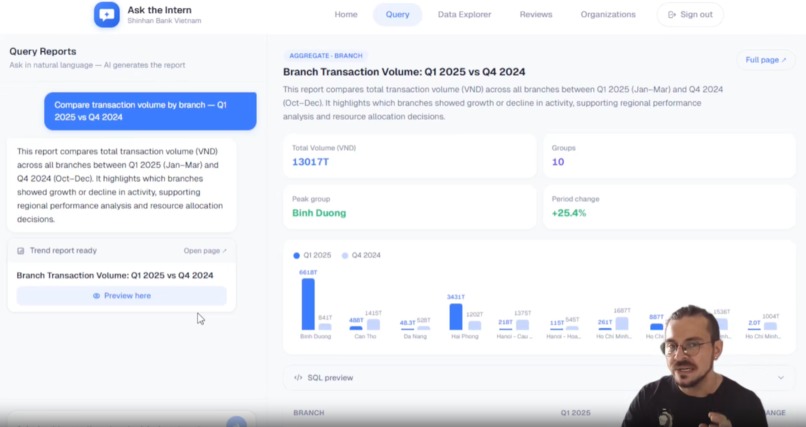Screen dimensions: 806x427
Task: Click the Hai Phong Q1 2025 bar
Action: tap(455, 317)
